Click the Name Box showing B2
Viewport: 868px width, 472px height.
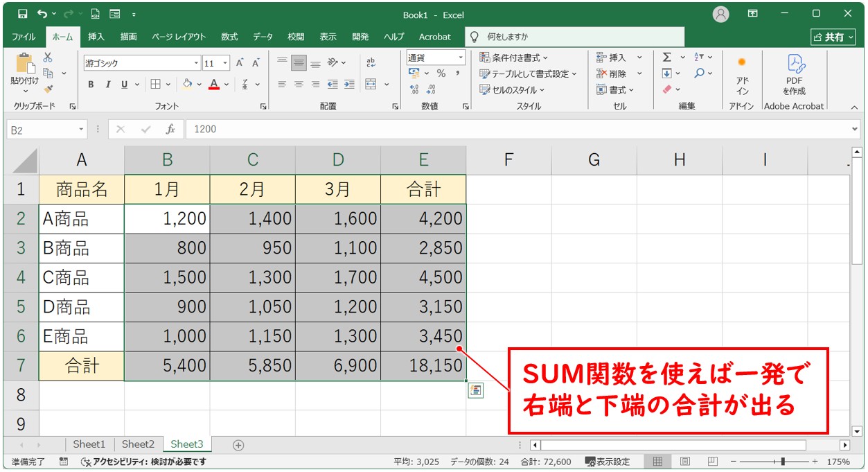(42, 130)
